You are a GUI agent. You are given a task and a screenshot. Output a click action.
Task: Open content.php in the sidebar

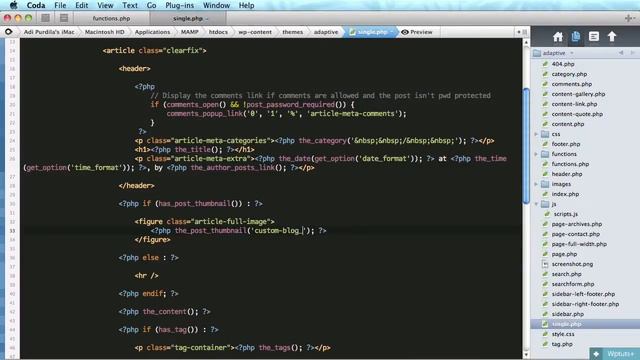(x=568, y=124)
